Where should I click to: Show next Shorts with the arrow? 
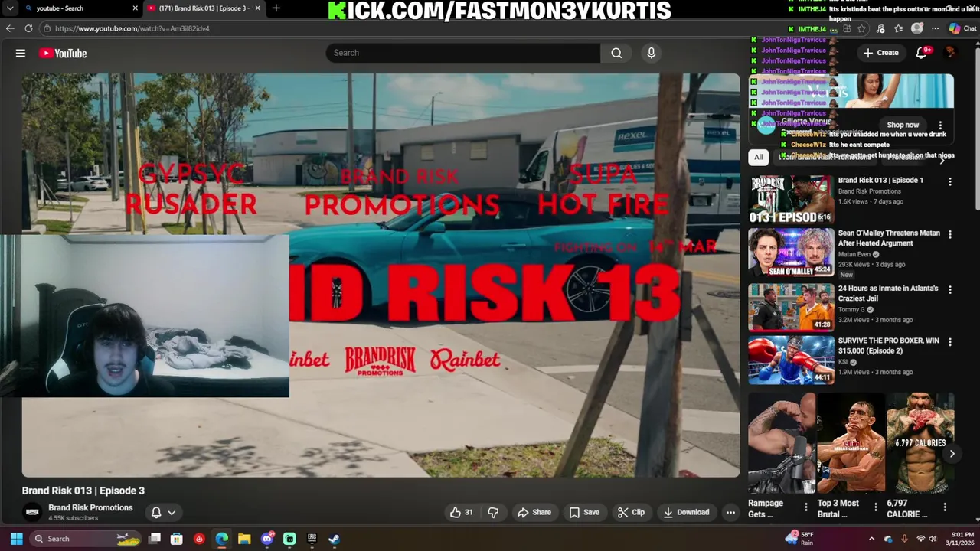[952, 454]
